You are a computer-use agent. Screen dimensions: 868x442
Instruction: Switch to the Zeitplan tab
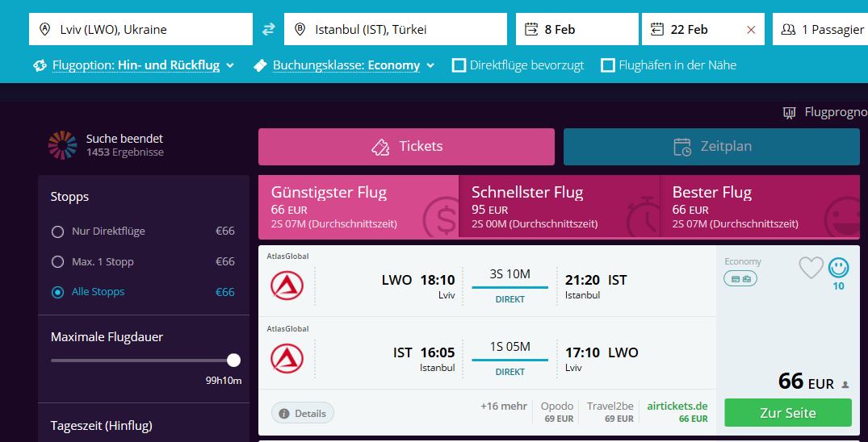(711, 147)
